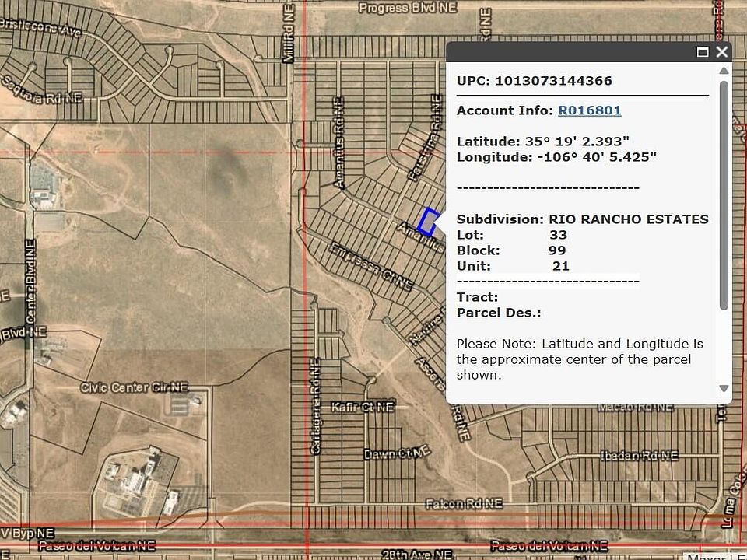
Task: Click the Kafir Ct NE map label
Action: [x=363, y=407]
